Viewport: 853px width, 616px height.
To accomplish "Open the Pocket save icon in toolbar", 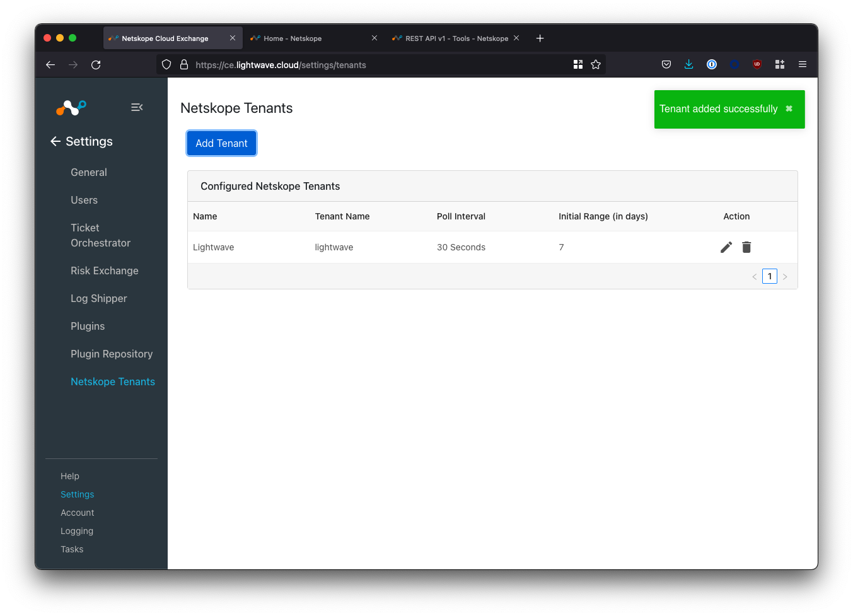I will (666, 64).
